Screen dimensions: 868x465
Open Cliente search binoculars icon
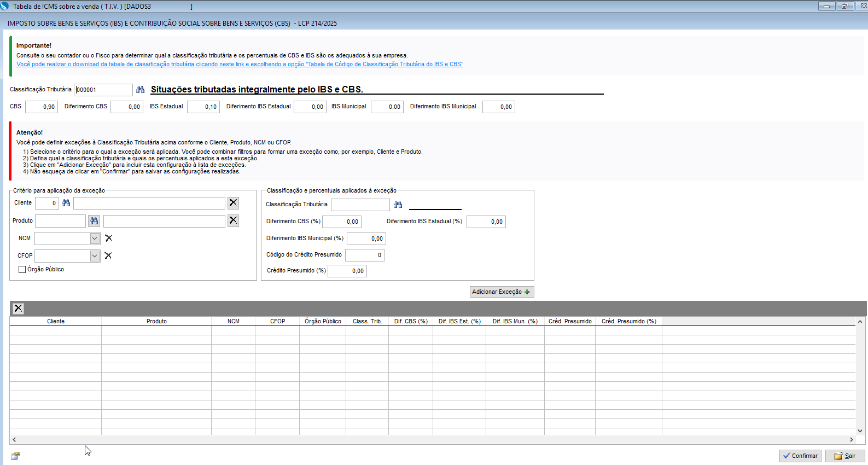click(66, 203)
